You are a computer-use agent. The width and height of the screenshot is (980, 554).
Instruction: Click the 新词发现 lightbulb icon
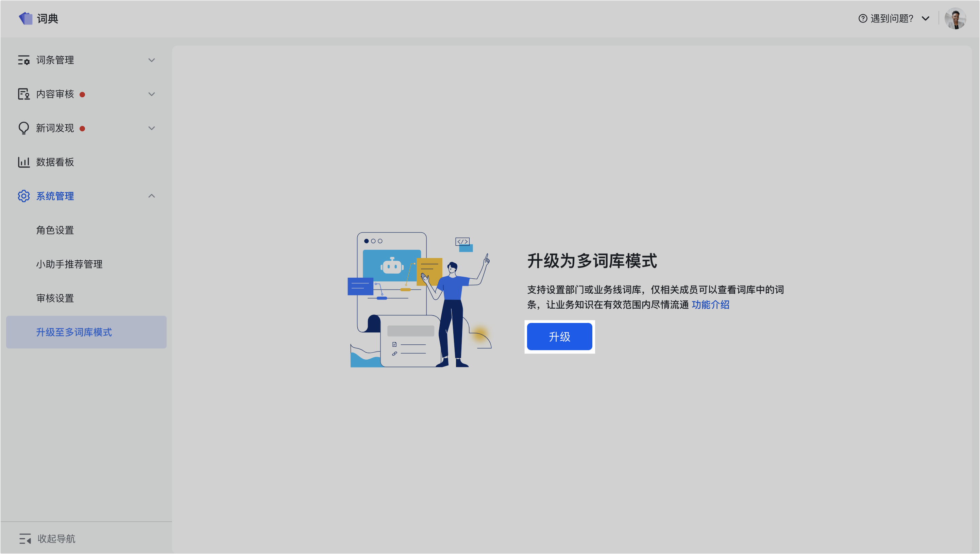23,128
